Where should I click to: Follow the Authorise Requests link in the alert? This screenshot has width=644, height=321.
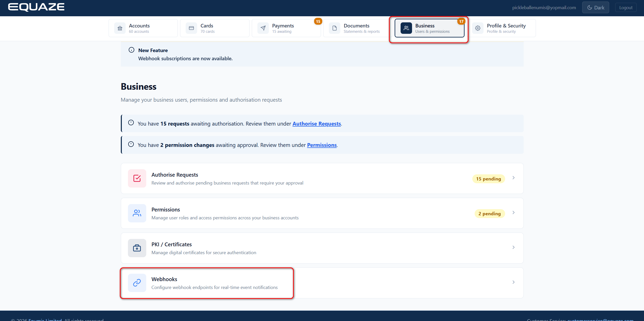pos(317,124)
